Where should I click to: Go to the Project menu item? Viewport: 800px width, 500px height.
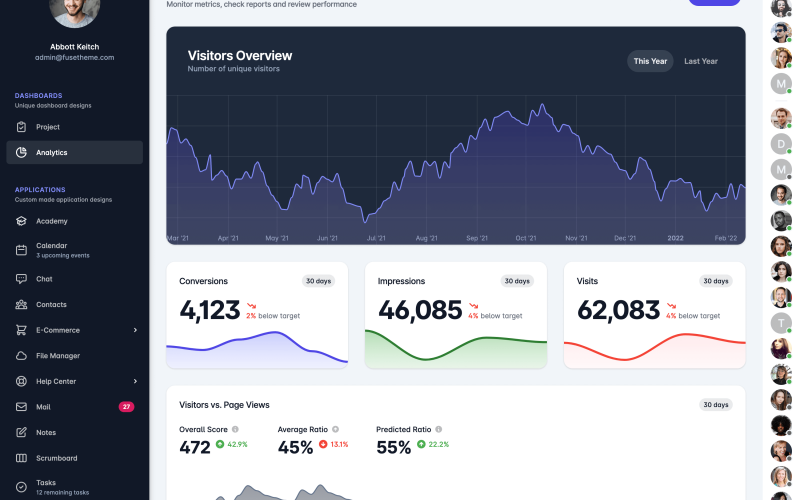(x=74, y=127)
